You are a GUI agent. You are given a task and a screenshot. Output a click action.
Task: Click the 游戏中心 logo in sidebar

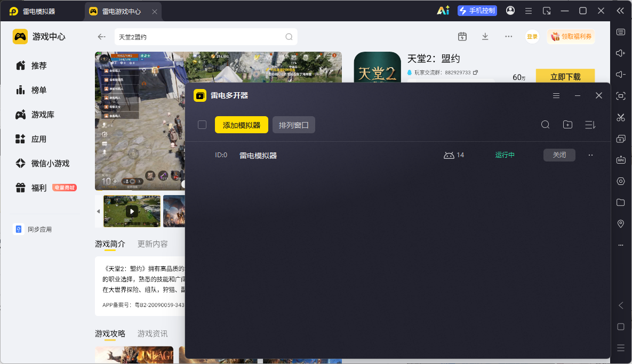coord(39,37)
